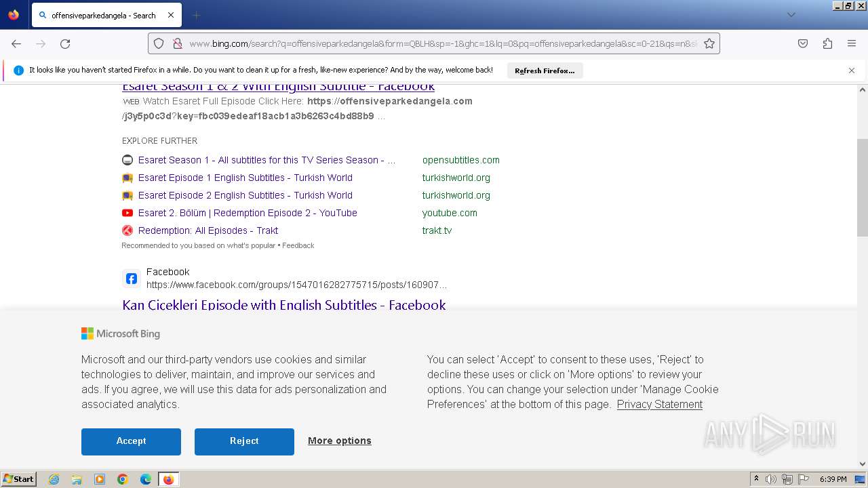Click the YouTube favicon icon
The image size is (868, 488).
click(x=127, y=213)
